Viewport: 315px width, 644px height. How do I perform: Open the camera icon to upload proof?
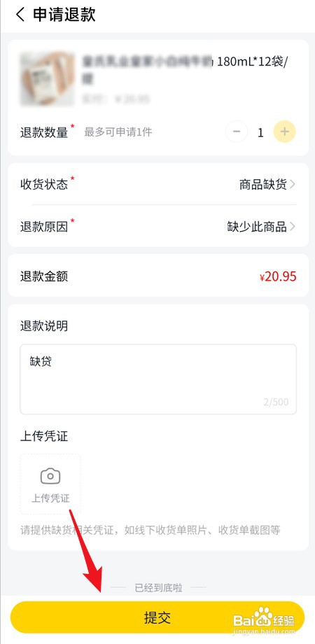pyautogui.click(x=50, y=477)
